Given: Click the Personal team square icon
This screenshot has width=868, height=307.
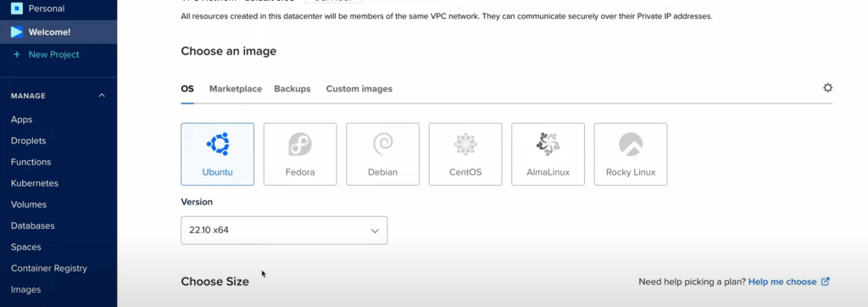Looking at the screenshot, I should click(17, 8).
